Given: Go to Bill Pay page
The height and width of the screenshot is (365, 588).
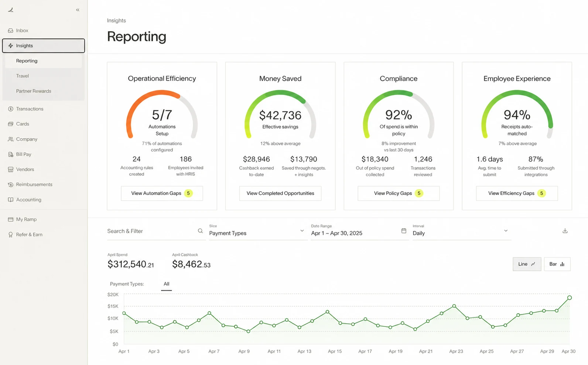Looking at the screenshot, I should (44, 154).
